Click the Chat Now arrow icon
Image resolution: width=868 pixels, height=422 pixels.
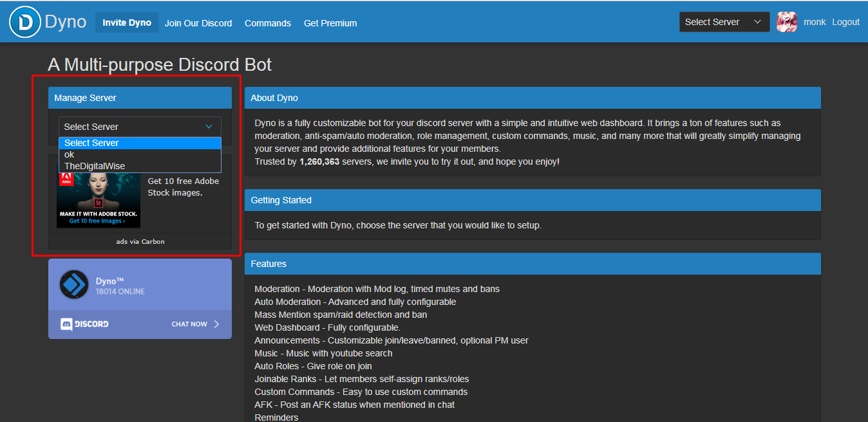216,324
